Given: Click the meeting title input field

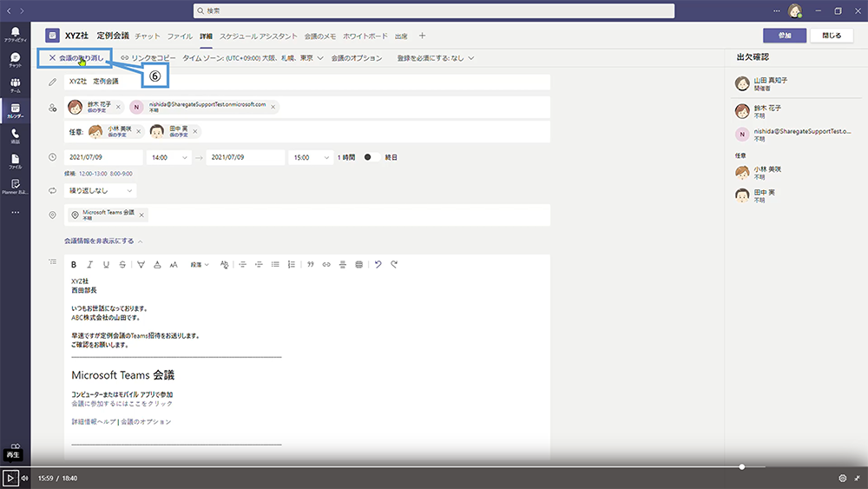Looking at the screenshot, I should click(x=307, y=82).
